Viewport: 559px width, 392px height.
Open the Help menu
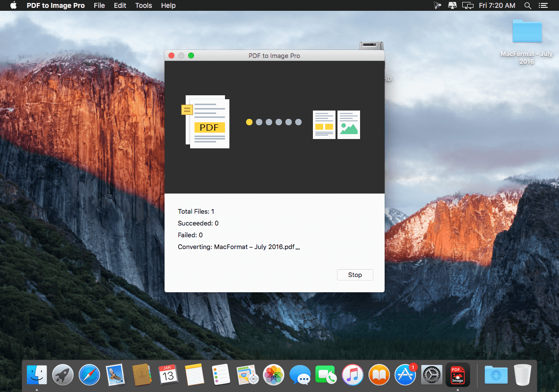(x=168, y=5)
